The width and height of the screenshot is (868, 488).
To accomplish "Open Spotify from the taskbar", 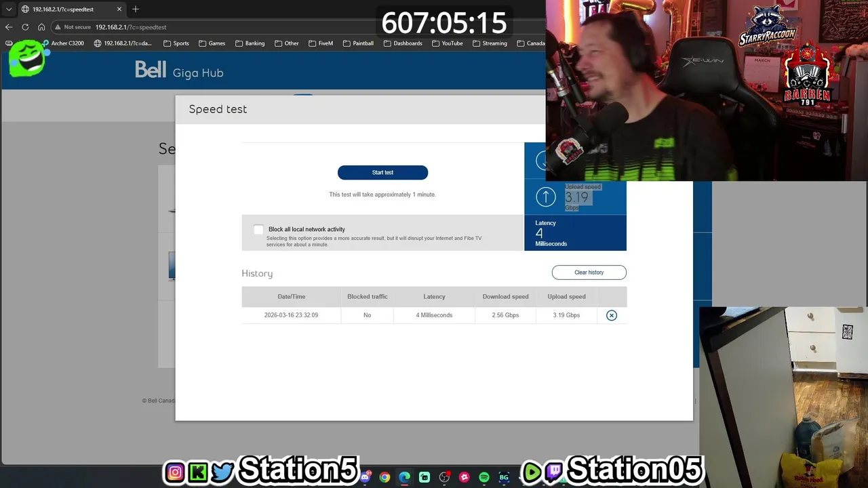I will click(x=484, y=477).
